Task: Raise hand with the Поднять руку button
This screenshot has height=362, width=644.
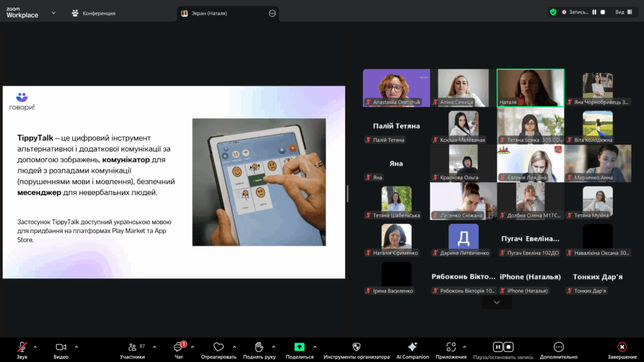Action: (x=258, y=347)
